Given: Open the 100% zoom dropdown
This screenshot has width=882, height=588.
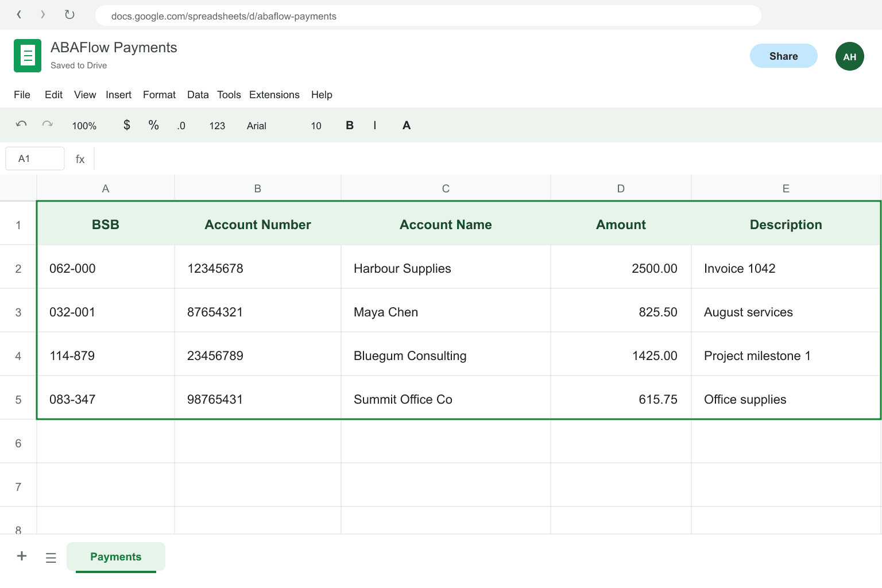Looking at the screenshot, I should (x=84, y=126).
